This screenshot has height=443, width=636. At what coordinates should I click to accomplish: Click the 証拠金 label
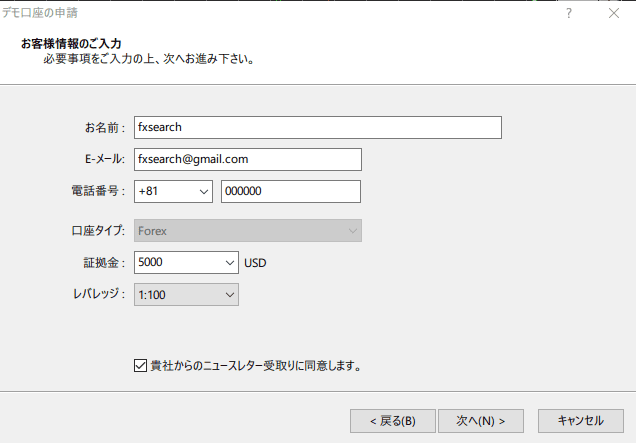(x=104, y=262)
